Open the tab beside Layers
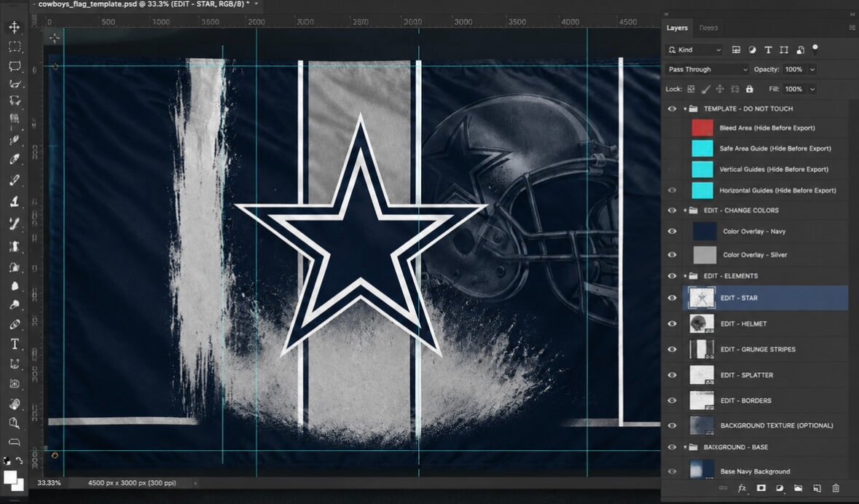859x504 pixels. tap(708, 28)
